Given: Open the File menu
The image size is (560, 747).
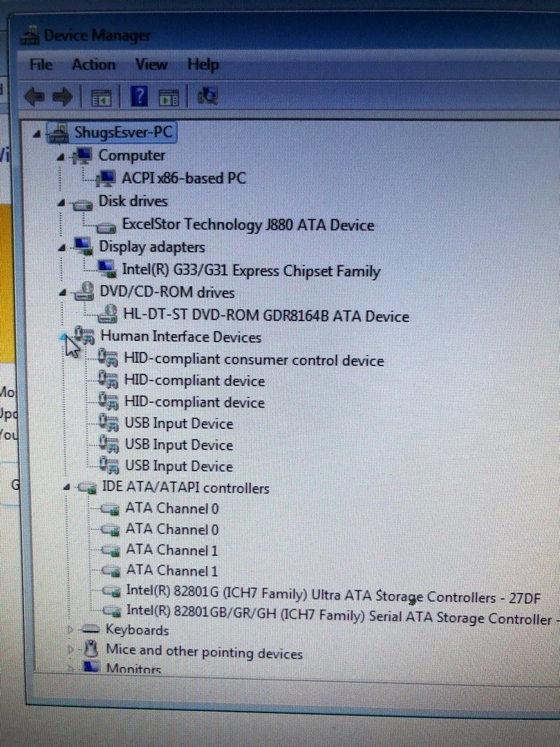Looking at the screenshot, I should [41, 64].
